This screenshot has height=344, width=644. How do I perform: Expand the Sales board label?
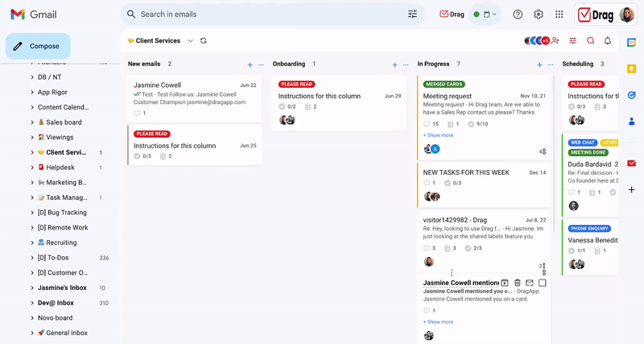click(32, 122)
